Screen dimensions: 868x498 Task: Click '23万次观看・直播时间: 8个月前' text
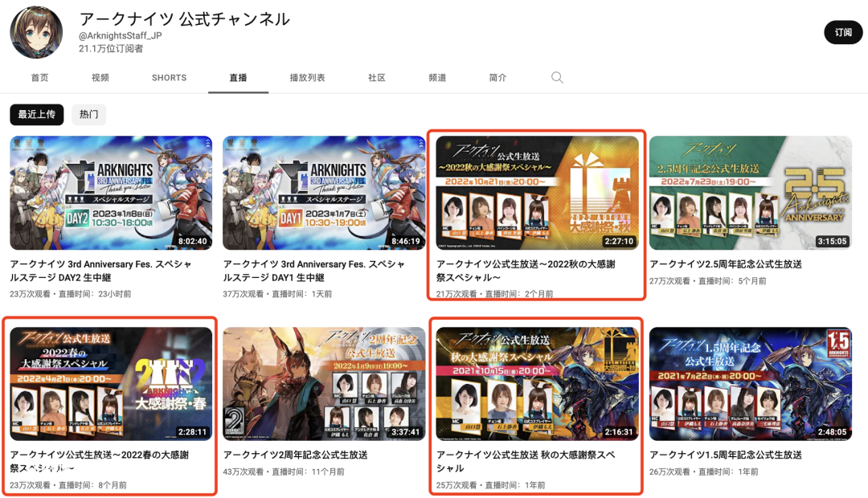coord(68,485)
